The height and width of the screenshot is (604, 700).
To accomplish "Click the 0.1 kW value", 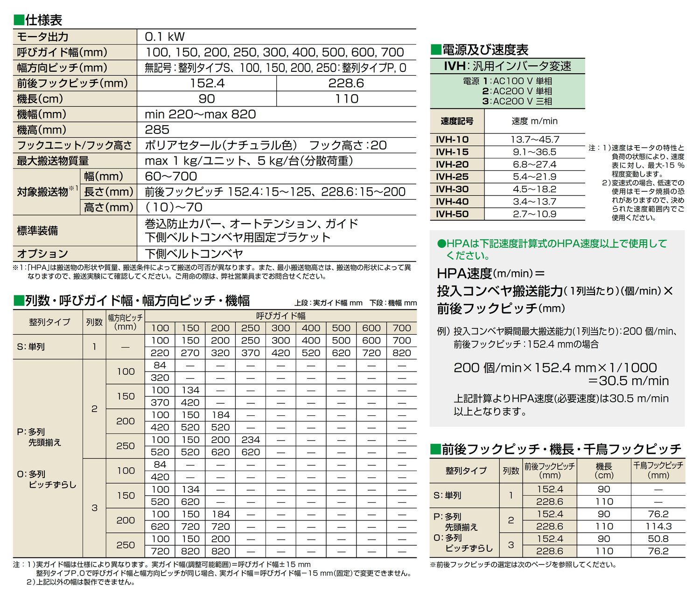I will click(165, 37).
